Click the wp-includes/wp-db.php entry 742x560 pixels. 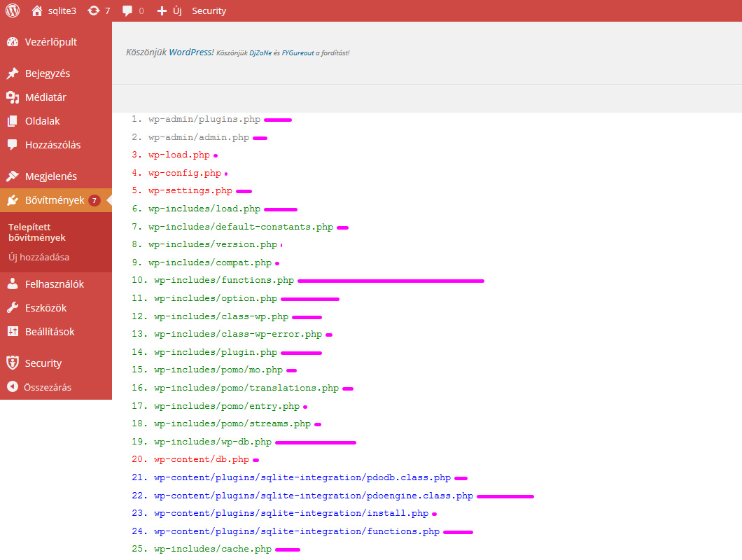point(213,442)
